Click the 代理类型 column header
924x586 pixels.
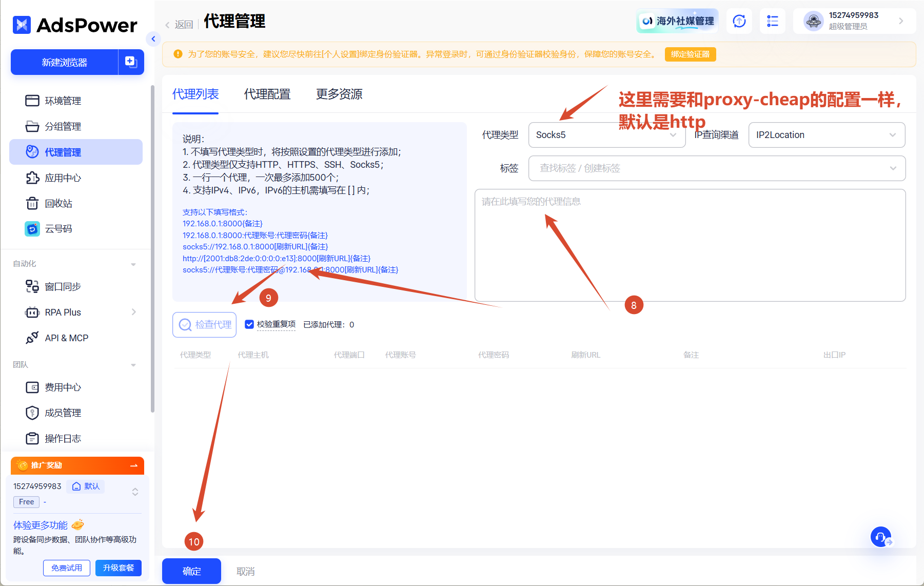pyautogui.click(x=195, y=355)
